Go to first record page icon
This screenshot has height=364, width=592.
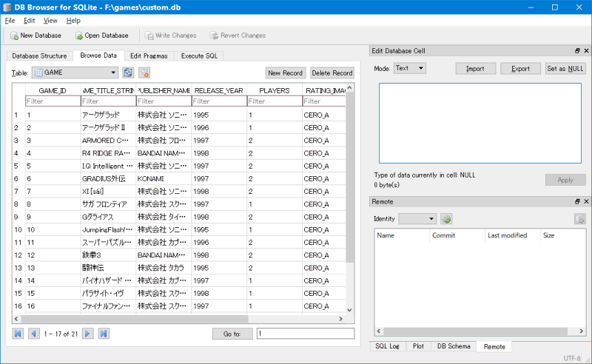(x=18, y=334)
